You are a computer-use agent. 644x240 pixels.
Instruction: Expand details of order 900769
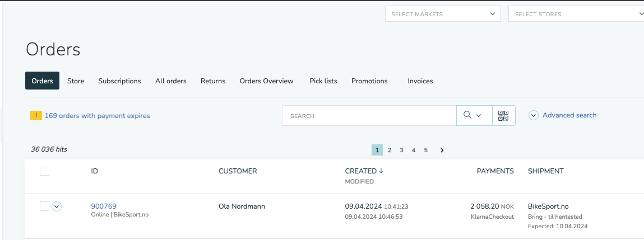[x=57, y=207]
